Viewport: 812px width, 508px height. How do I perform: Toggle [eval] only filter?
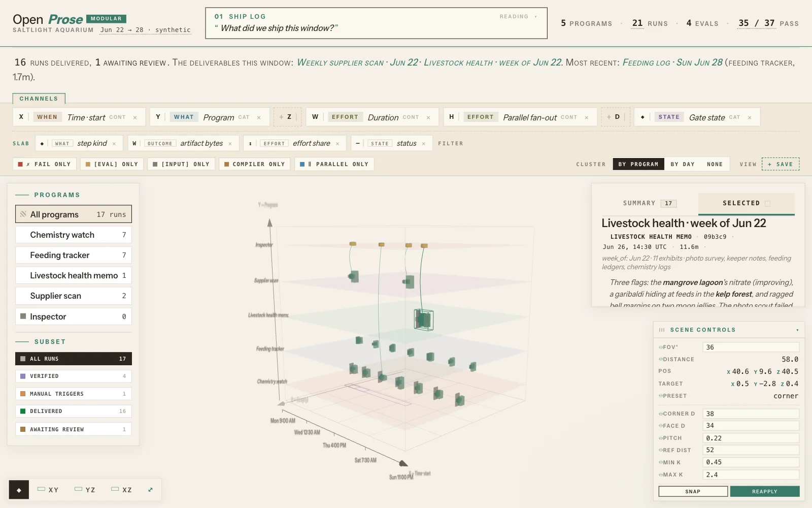point(112,164)
